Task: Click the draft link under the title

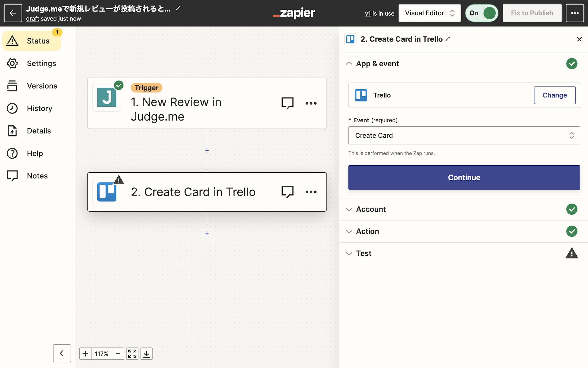Action: (32, 19)
